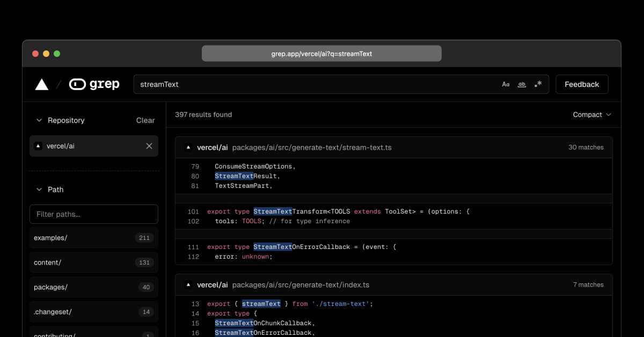Open the Compact view dropdown
The height and width of the screenshot is (337, 644).
click(592, 115)
